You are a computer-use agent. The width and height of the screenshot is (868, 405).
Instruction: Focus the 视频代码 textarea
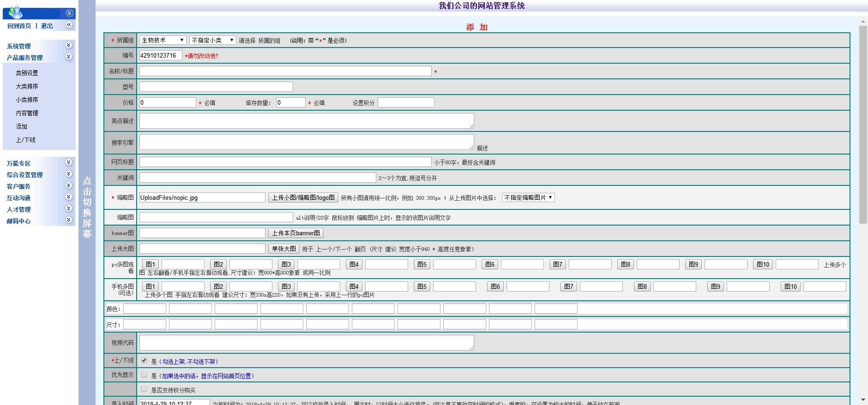307,343
